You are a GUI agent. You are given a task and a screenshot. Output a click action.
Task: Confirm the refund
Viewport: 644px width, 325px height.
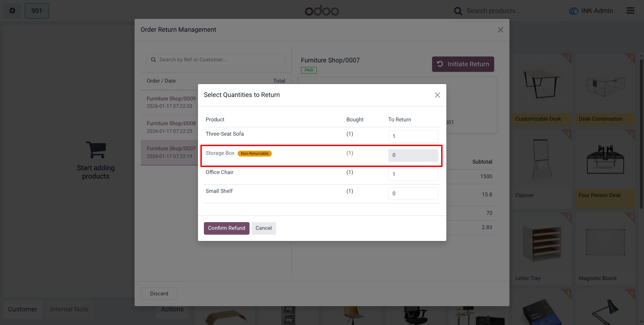pos(227,228)
